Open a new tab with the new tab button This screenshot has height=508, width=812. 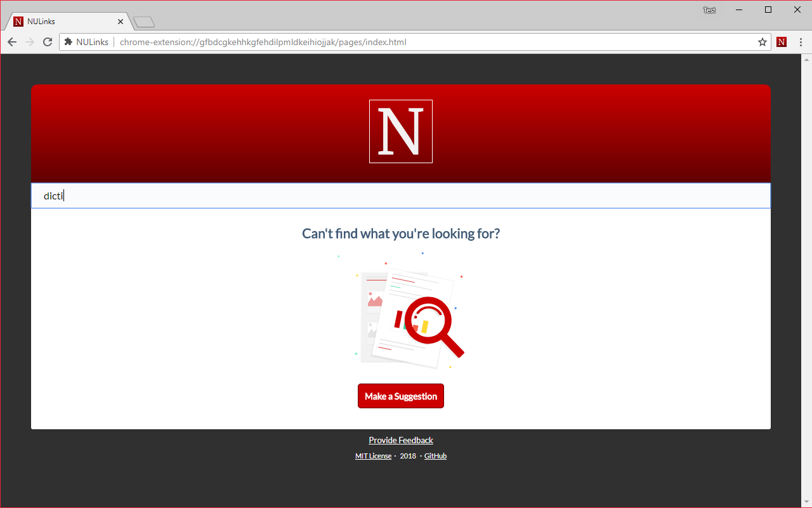[144, 22]
